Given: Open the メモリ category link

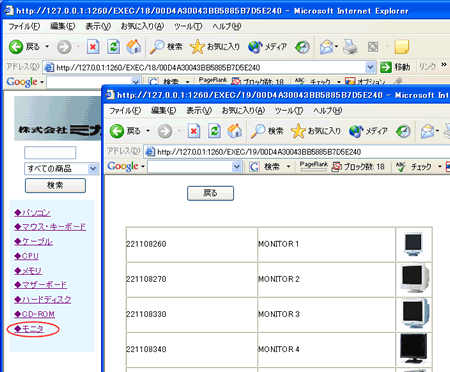Looking at the screenshot, I should pos(28,271).
